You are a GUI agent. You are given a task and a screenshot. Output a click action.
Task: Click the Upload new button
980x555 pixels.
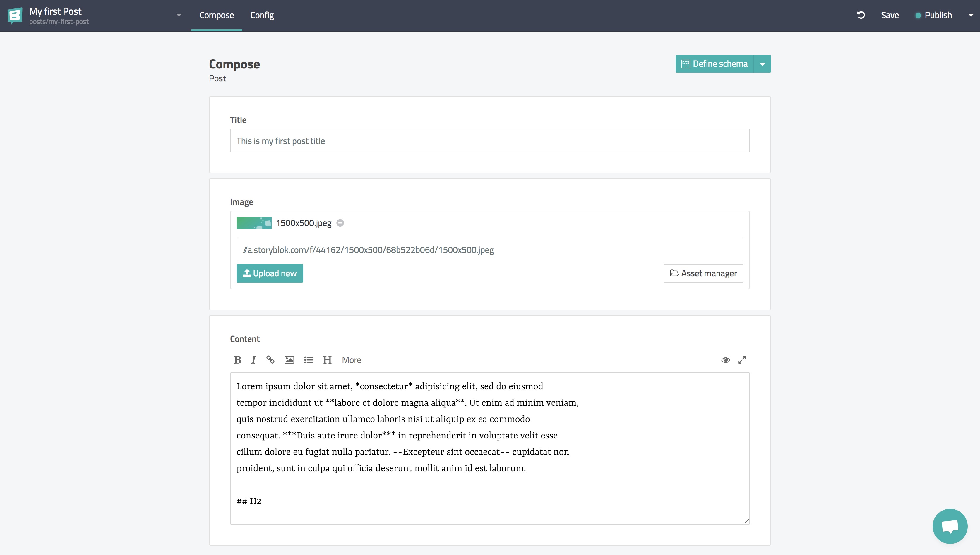tap(270, 273)
